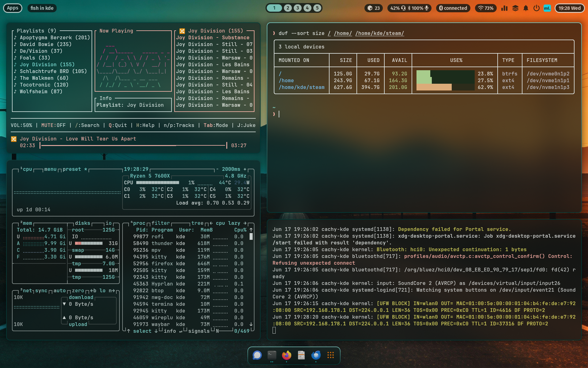Open the power menu icon
The width and height of the screenshot is (588, 368).
536,8
